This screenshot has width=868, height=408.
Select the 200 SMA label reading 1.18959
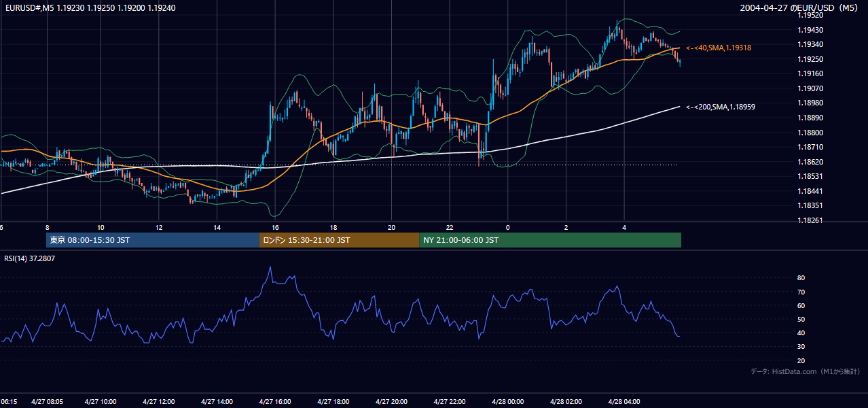[721, 107]
